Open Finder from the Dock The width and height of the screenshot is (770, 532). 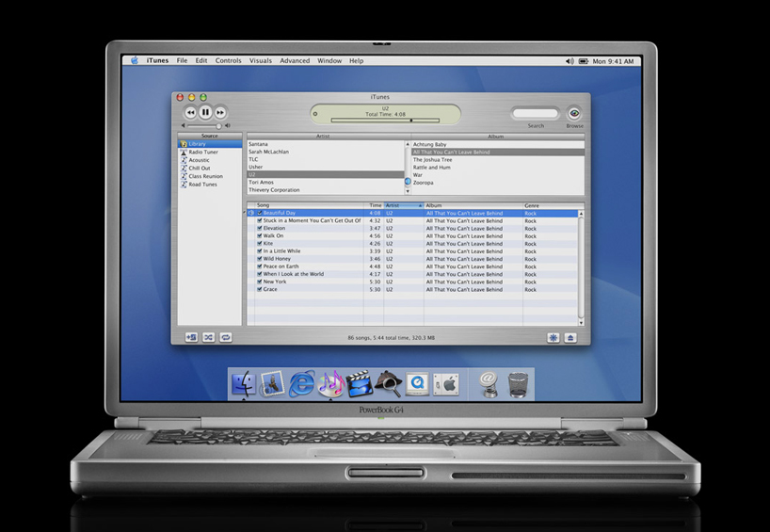click(243, 384)
